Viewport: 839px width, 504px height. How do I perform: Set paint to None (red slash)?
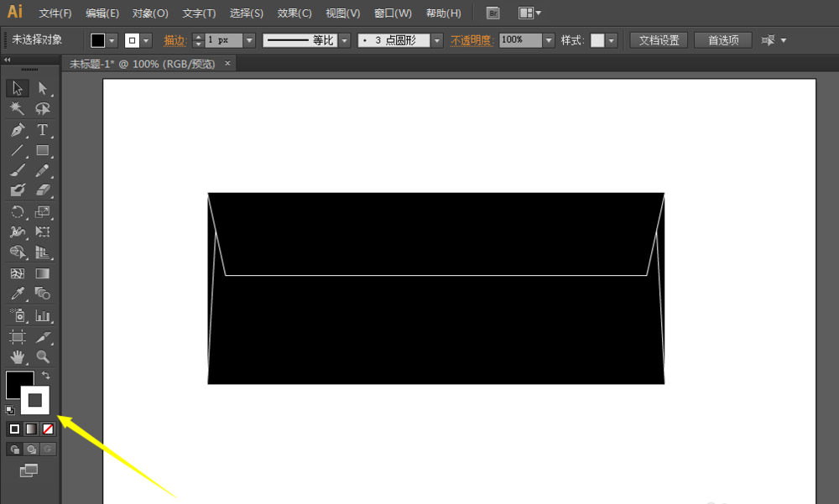point(48,429)
